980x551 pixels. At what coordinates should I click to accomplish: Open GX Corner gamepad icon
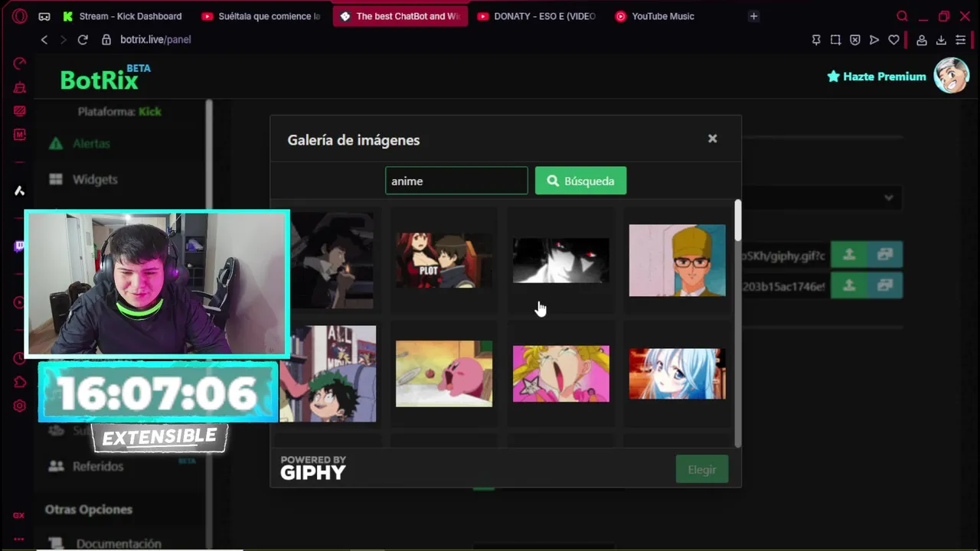tap(44, 16)
